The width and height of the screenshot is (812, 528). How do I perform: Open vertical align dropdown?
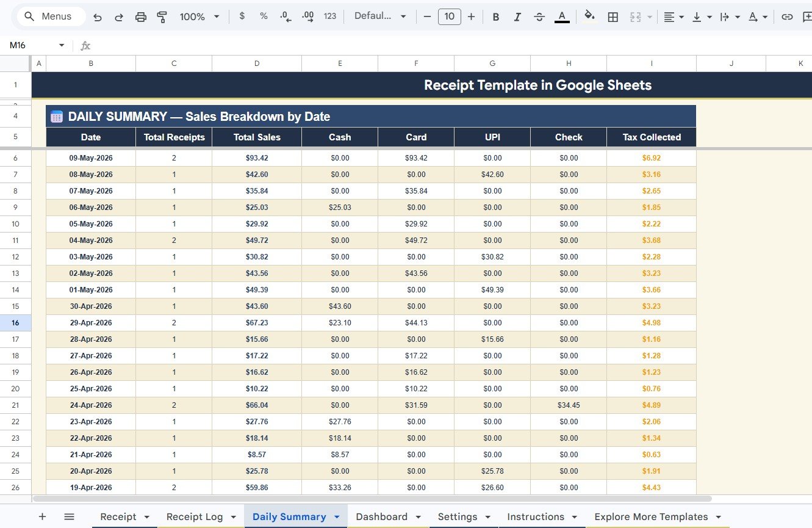coord(702,17)
